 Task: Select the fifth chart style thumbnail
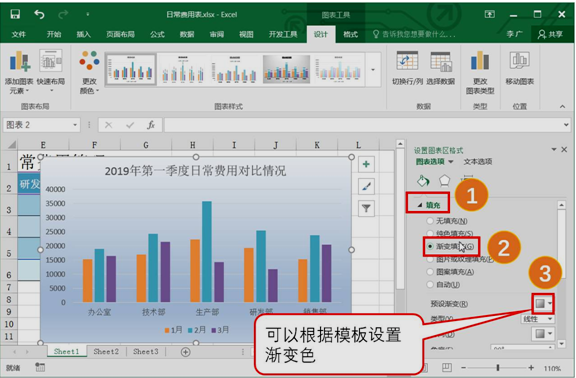coord(338,69)
